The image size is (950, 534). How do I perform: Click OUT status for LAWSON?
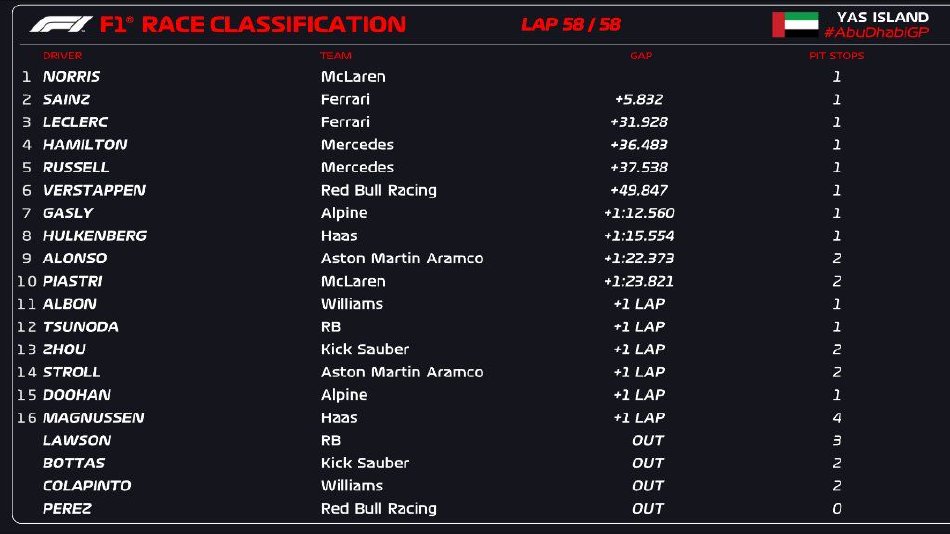648,441
